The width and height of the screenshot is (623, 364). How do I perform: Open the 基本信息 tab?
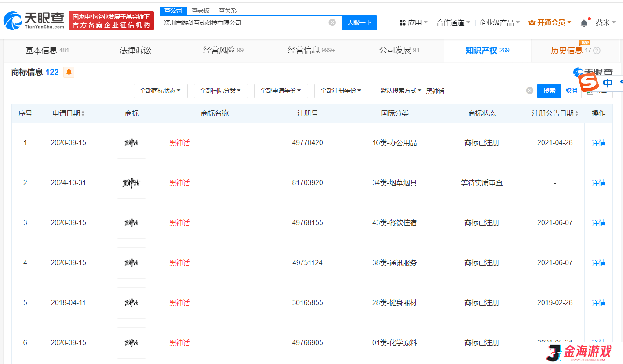[x=47, y=50]
